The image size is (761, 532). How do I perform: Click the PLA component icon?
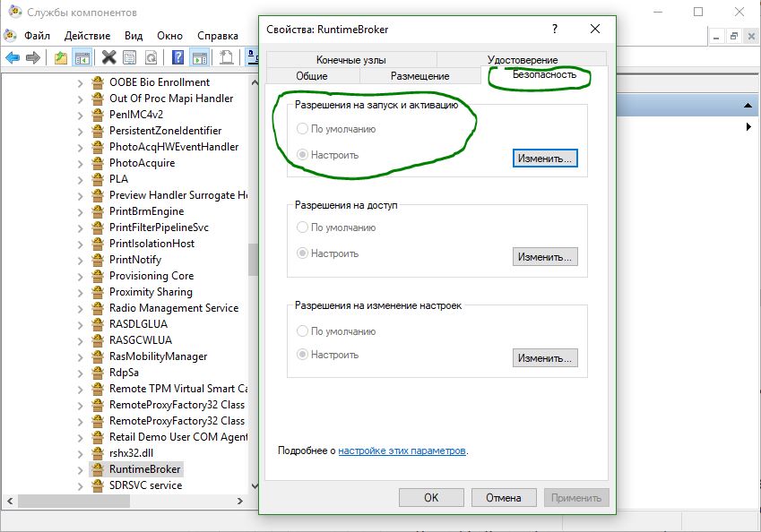coord(98,179)
